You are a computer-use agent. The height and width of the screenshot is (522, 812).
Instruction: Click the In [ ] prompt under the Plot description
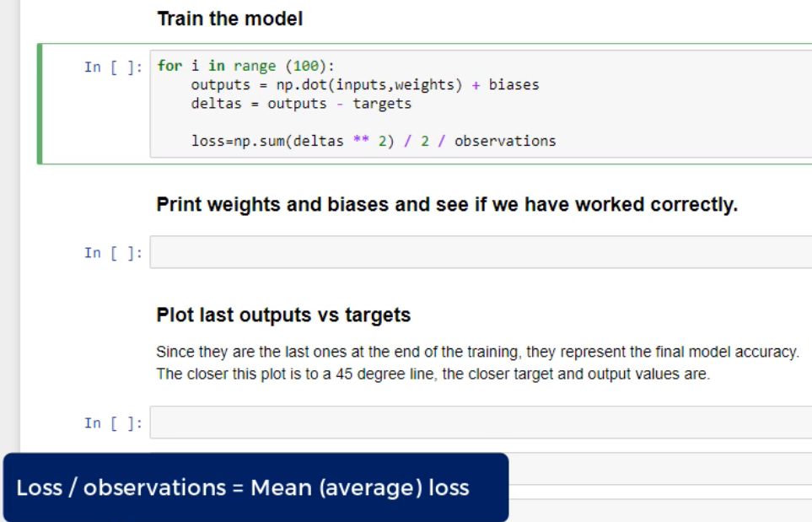click(114, 422)
